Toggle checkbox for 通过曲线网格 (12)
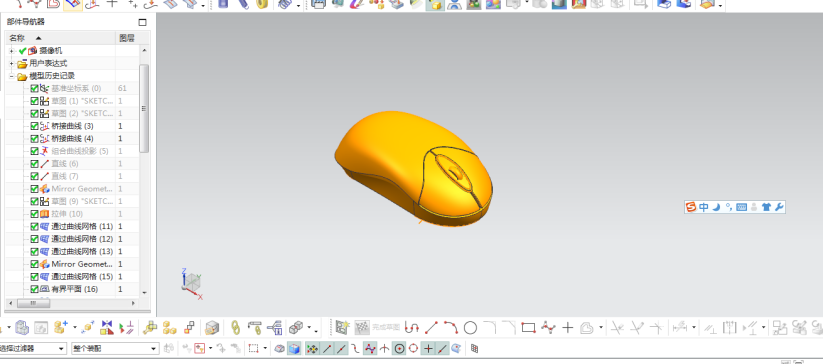The height and width of the screenshot is (364, 823). point(35,239)
